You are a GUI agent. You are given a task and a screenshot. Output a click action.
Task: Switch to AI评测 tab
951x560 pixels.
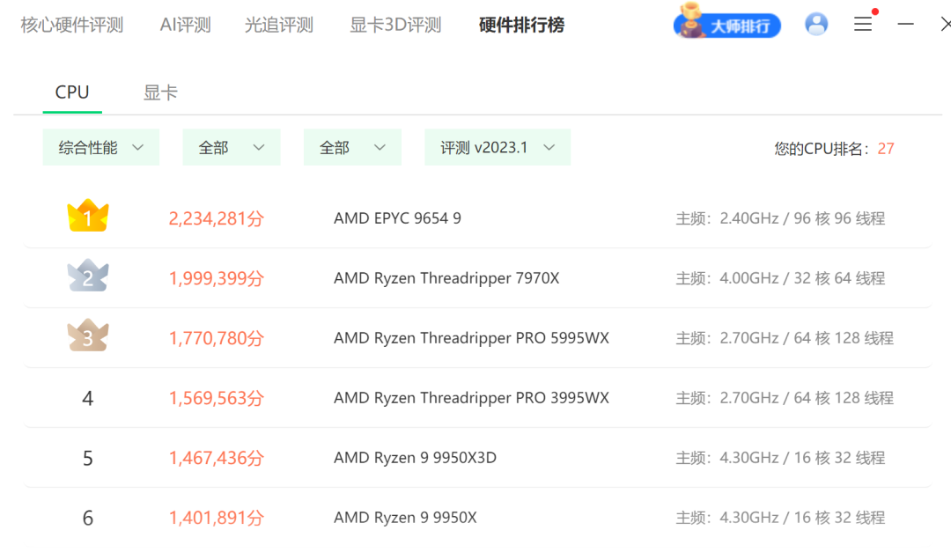[x=186, y=25]
